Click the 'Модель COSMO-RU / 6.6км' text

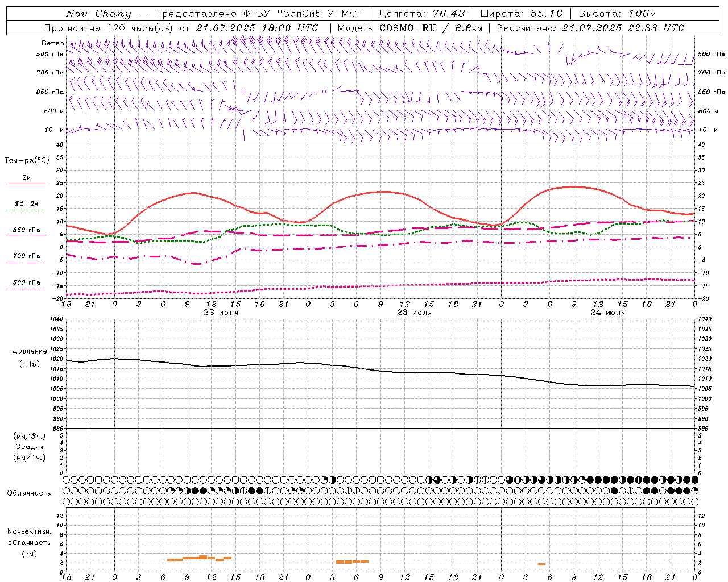(x=409, y=28)
